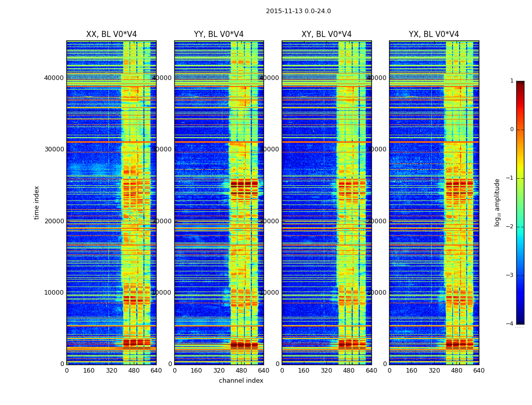
Task: Click the 40000 tick on the XX plot
Action: click(x=54, y=77)
